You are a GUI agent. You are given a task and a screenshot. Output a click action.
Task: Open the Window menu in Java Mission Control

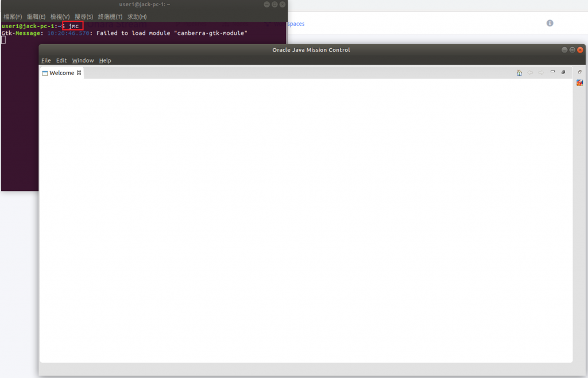pos(83,60)
